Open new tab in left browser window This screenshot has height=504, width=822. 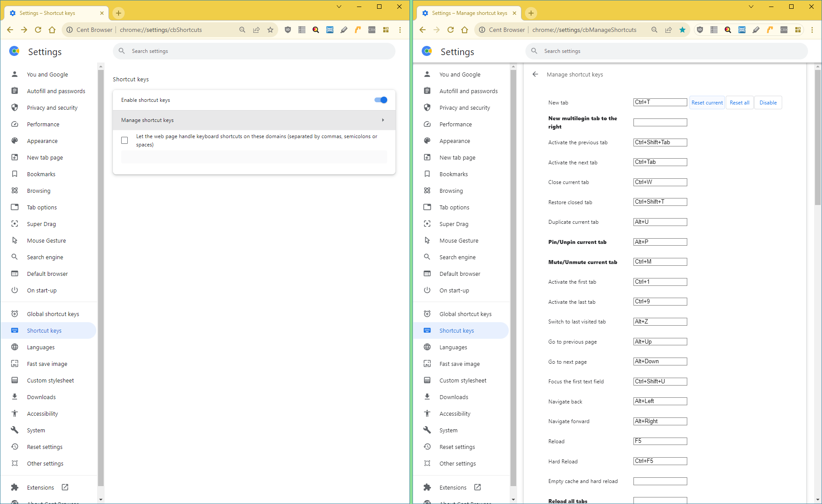(119, 13)
